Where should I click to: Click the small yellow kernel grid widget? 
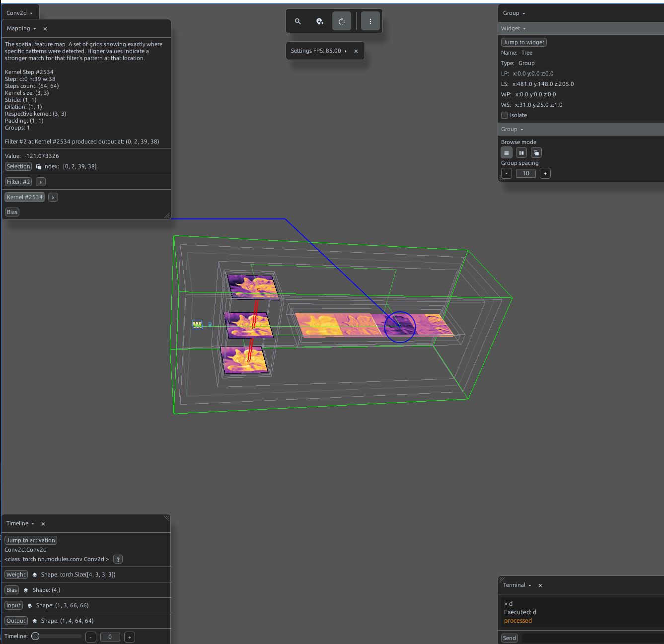[197, 325]
